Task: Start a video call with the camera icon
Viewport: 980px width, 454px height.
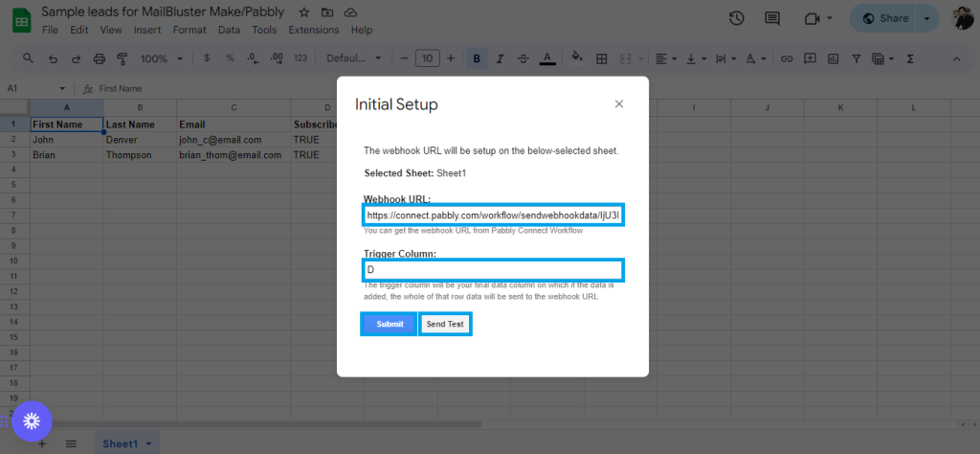Action: pos(812,19)
